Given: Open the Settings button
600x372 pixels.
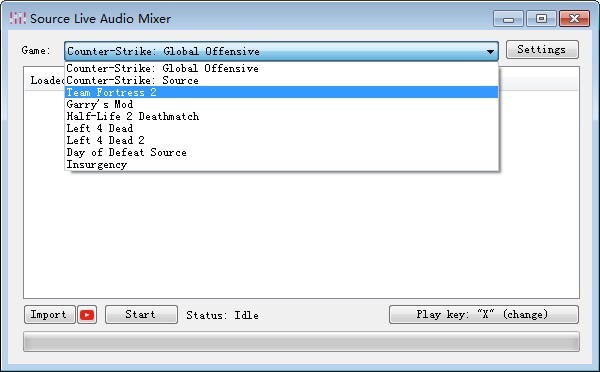Looking at the screenshot, I should [x=542, y=49].
